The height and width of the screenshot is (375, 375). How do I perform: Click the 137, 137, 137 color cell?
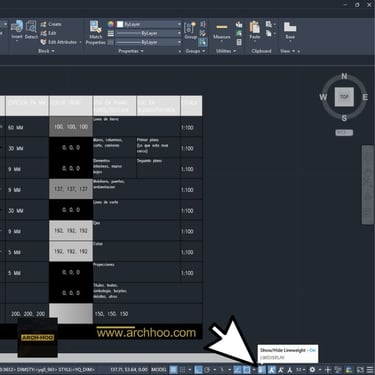pos(71,189)
